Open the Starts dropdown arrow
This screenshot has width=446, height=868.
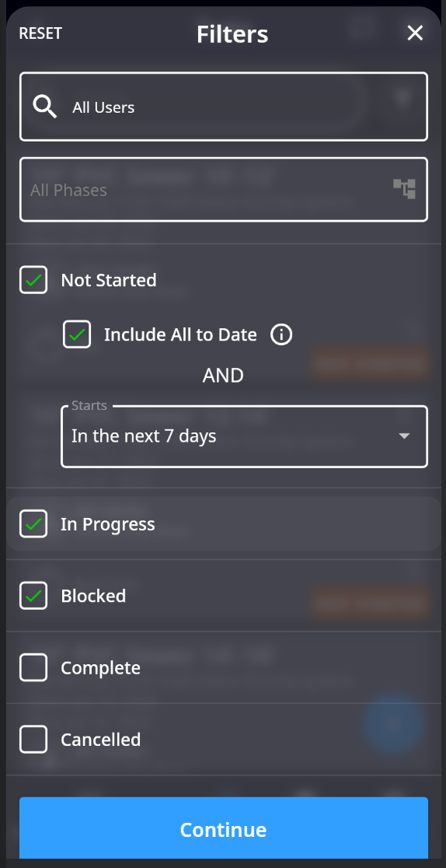[x=405, y=436]
